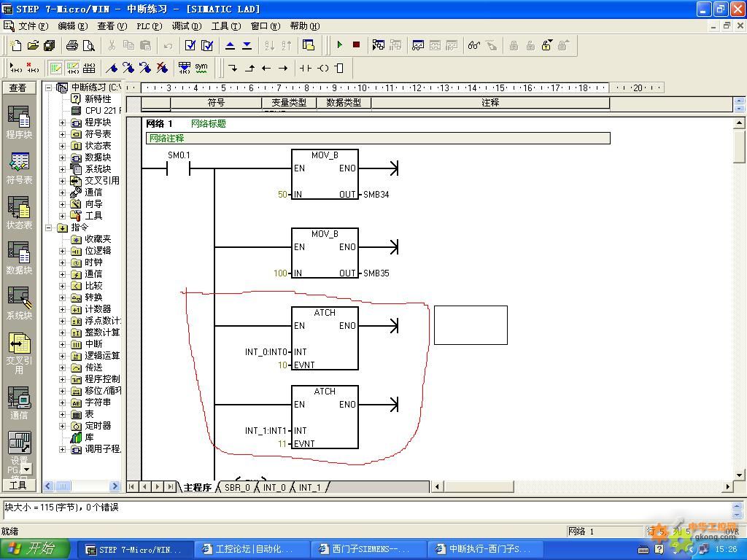
Task: Open the 编辑(E) menu
Action: [x=72, y=26]
